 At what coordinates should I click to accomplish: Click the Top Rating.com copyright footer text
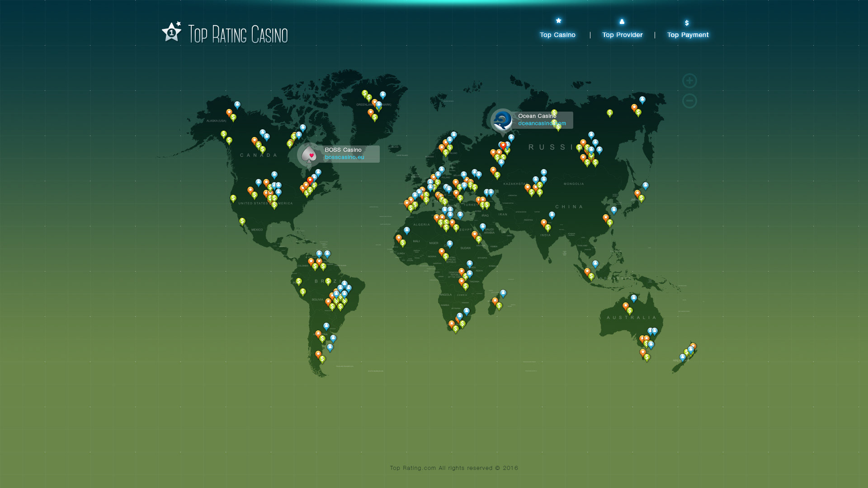pyautogui.click(x=454, y=468)
